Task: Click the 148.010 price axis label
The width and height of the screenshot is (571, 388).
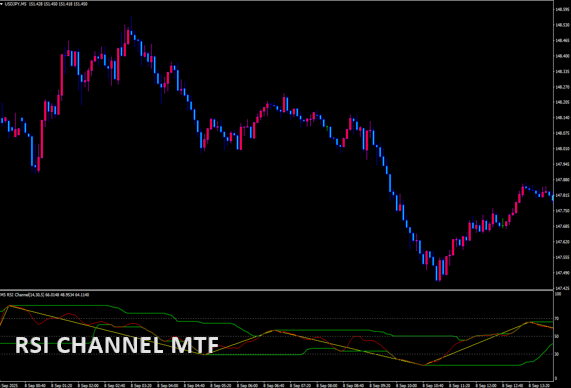Action: 563,149
